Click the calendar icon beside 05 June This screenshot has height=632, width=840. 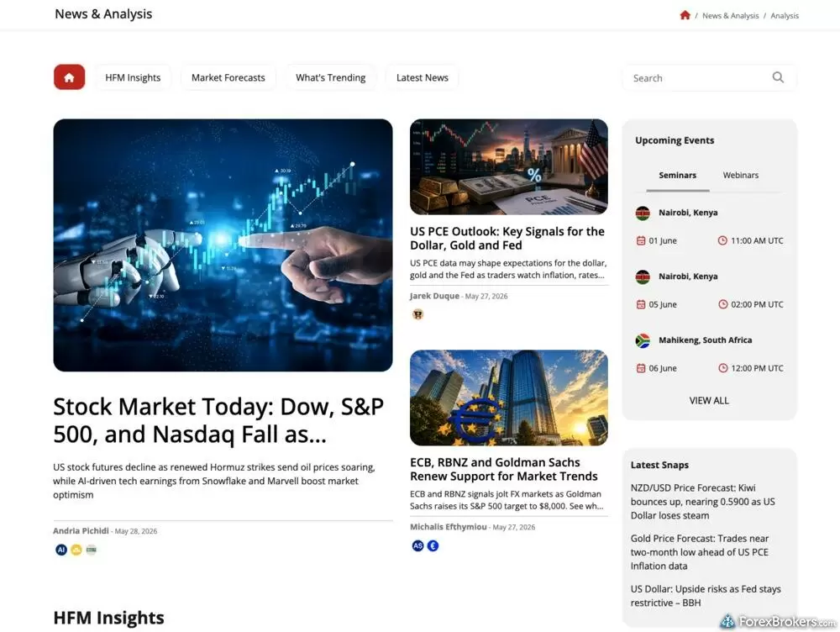tap(640, 304)
